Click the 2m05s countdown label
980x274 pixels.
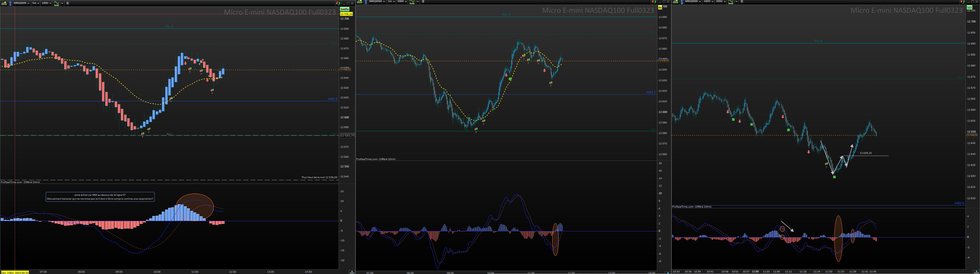(x=344, y=9)
